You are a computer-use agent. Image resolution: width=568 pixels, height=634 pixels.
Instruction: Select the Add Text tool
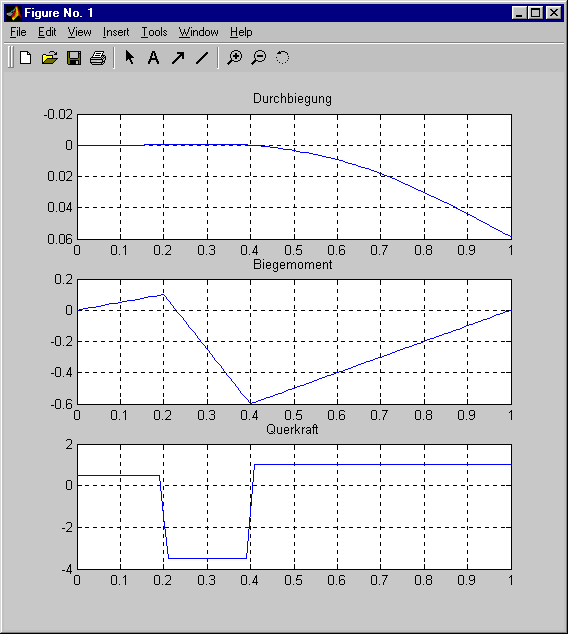[153, 58]
